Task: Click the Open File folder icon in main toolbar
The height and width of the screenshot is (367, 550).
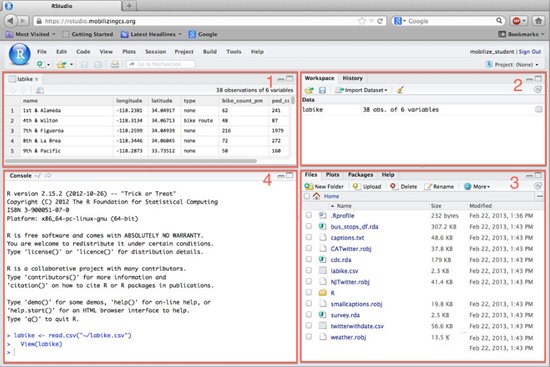Action: tap(62, 65)
